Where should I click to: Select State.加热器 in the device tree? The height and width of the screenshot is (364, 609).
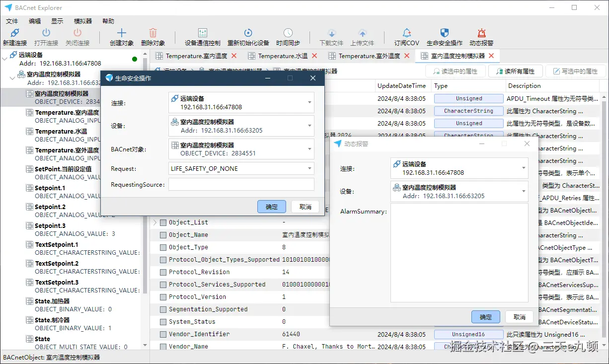pyautogui.click(x=52, y=301)
